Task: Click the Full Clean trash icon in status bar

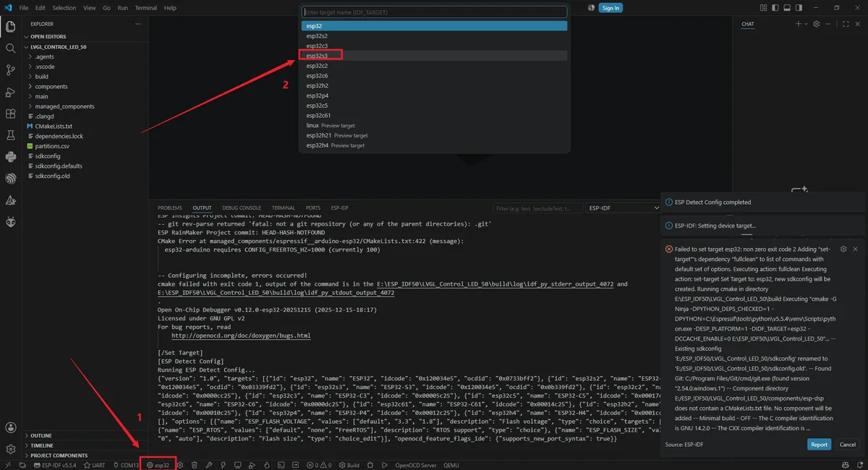Action: 194,465
